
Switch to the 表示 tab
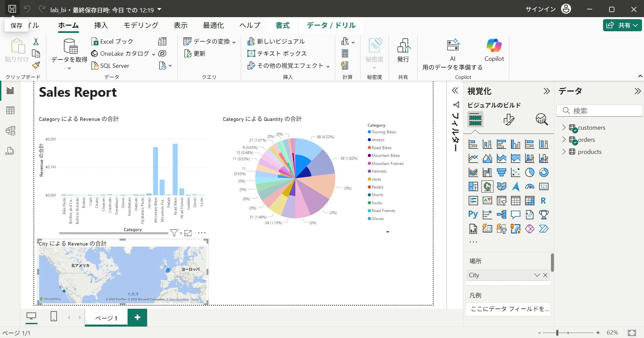coord(180,25)
